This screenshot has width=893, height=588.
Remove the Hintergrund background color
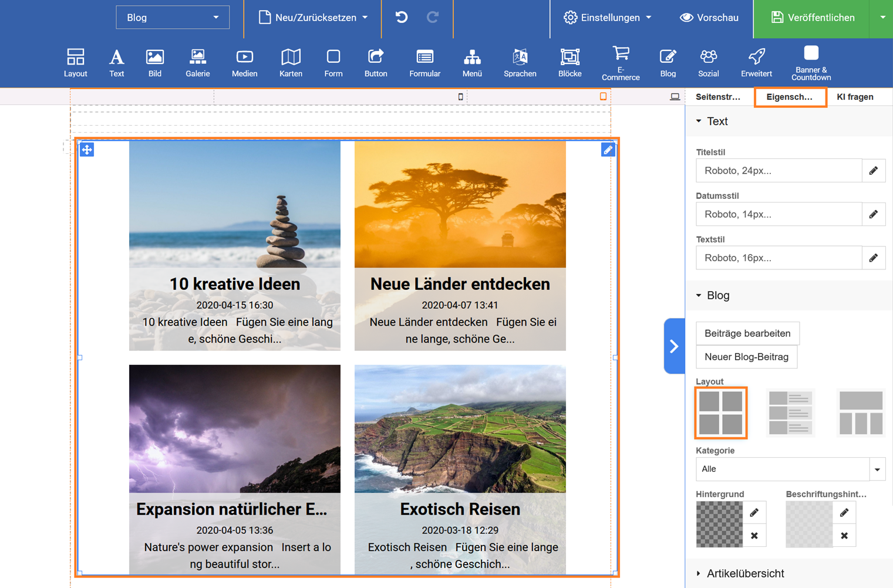click(754, 536)
